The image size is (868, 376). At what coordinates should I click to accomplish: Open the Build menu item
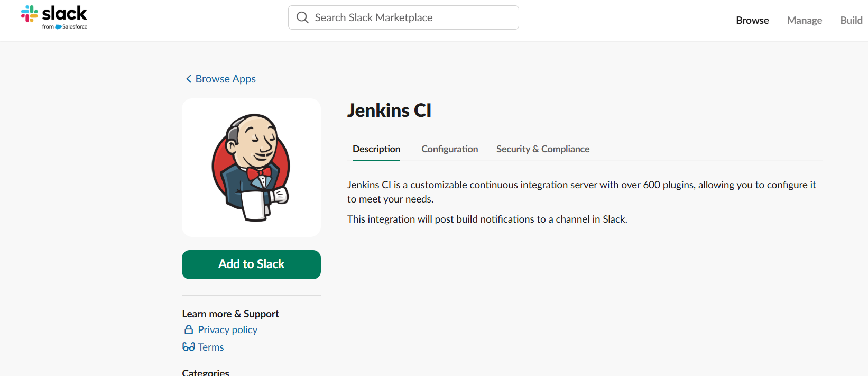pyautogui.click(x=851, y=20)
